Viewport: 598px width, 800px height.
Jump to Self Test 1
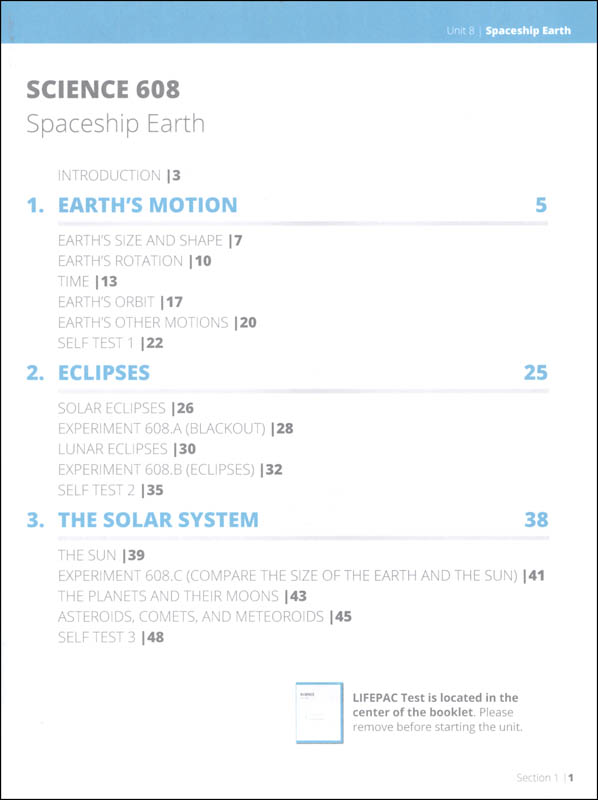[111, 343]
